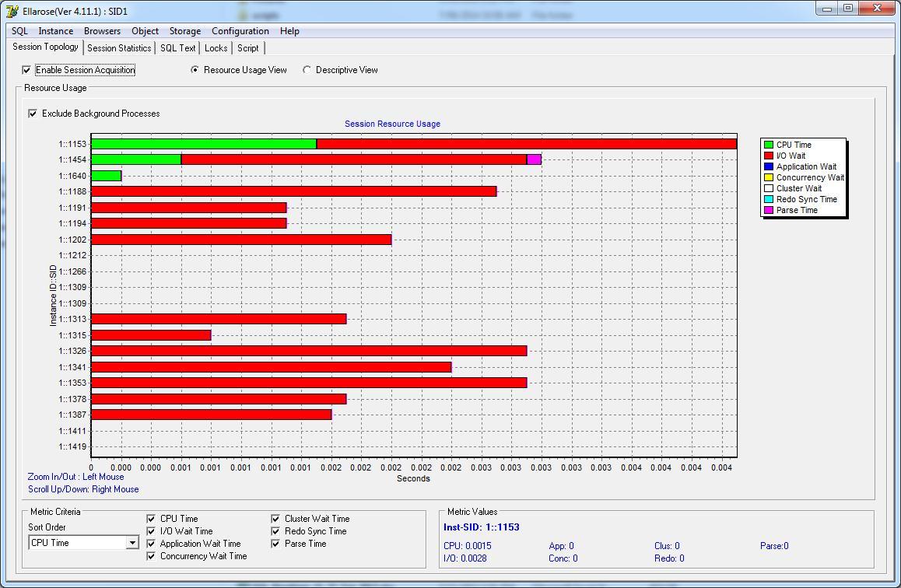Click the red bar of session 1::1315
The height and width of the screenshot is (588, 901).
pos(151,334)
